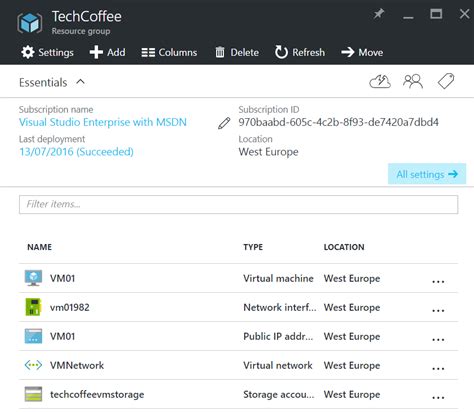This screenshot has width=474, height=412.
Task: Minimize the TechCoffee blade
Action: point(408,17)
